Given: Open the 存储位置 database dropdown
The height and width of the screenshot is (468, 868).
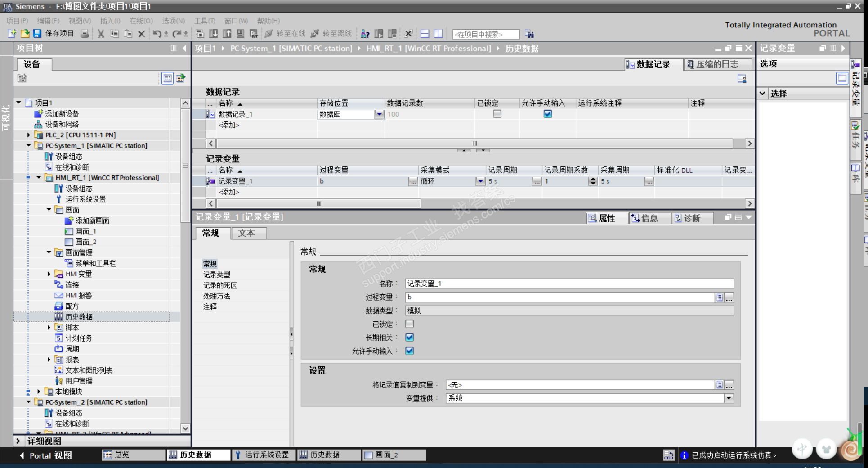Looking at the screenshot, I should pos(379,114).
